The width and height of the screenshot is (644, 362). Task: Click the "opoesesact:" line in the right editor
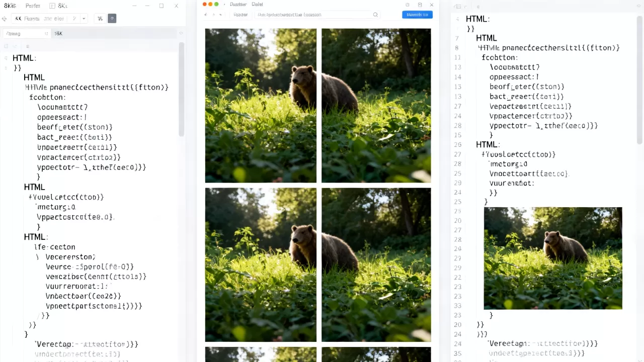514,77
